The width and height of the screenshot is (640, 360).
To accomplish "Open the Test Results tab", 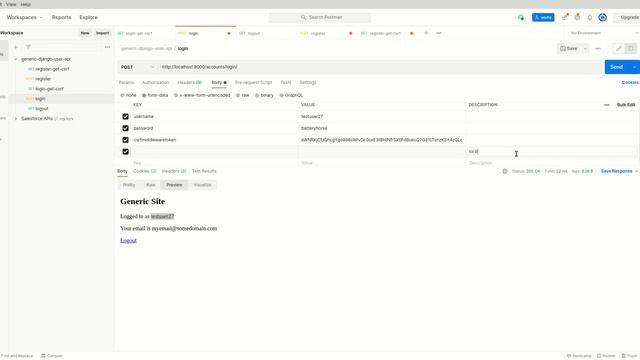I will pos(204,171).
